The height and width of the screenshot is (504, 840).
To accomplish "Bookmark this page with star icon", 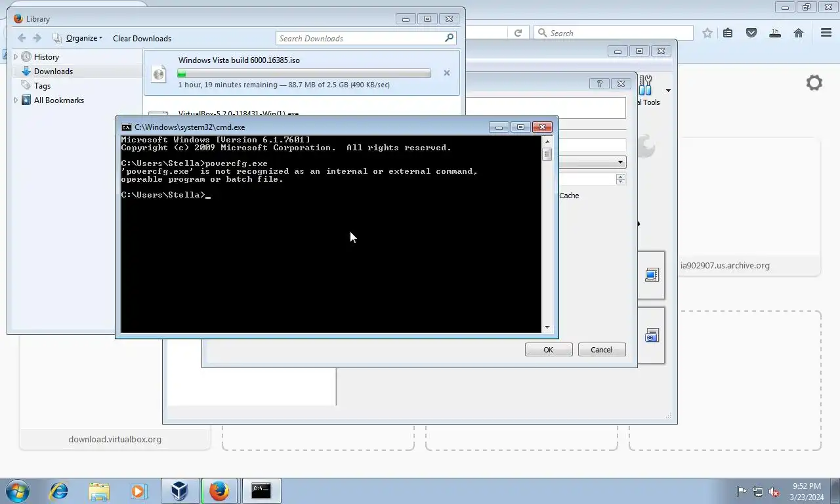I will point(707,33).
